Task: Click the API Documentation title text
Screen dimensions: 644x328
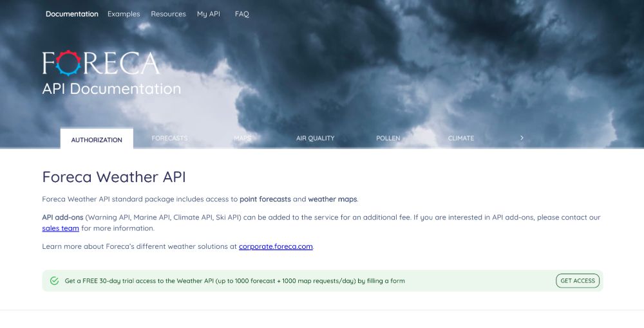Action: click(x=111, y=89)
